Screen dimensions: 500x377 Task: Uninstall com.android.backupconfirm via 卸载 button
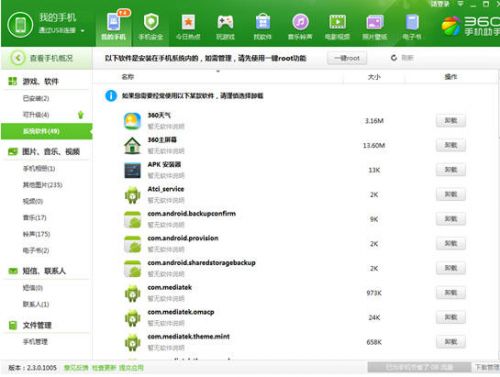[x=451, y=219]
